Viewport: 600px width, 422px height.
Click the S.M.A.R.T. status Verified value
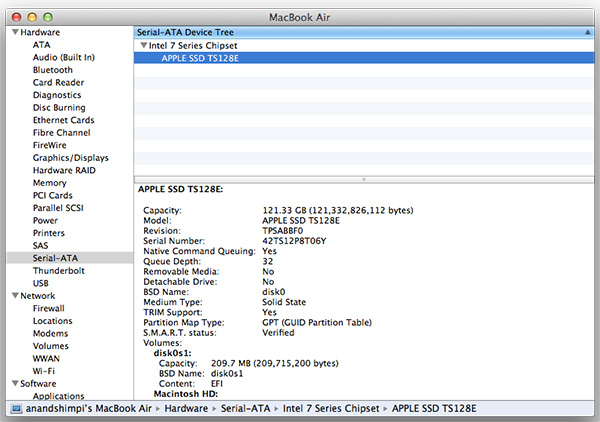278,333
